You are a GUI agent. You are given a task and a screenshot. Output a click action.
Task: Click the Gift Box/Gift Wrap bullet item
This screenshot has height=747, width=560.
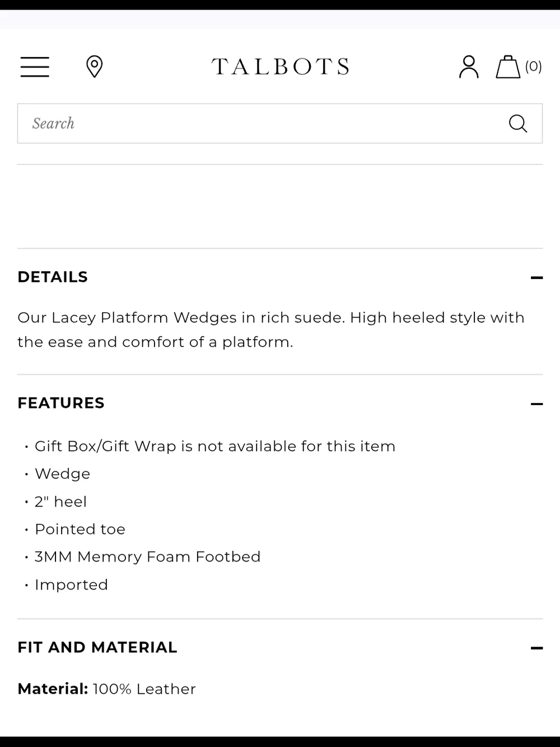click(x=215, y=446)
